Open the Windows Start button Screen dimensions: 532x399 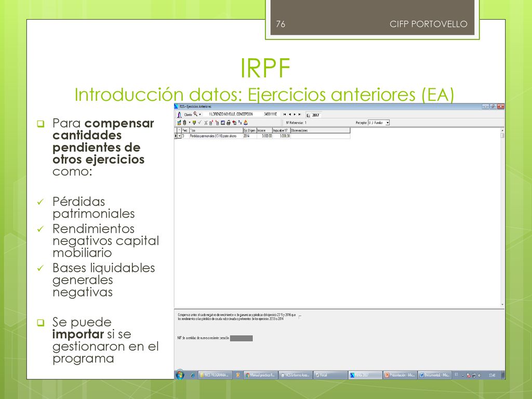(x=180, y=375)
